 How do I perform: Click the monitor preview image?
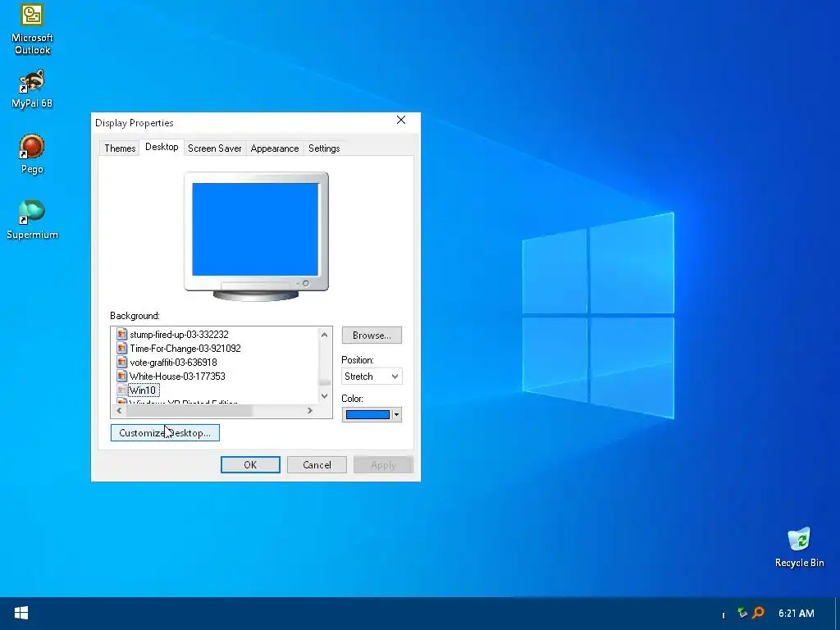pos(256,235)
